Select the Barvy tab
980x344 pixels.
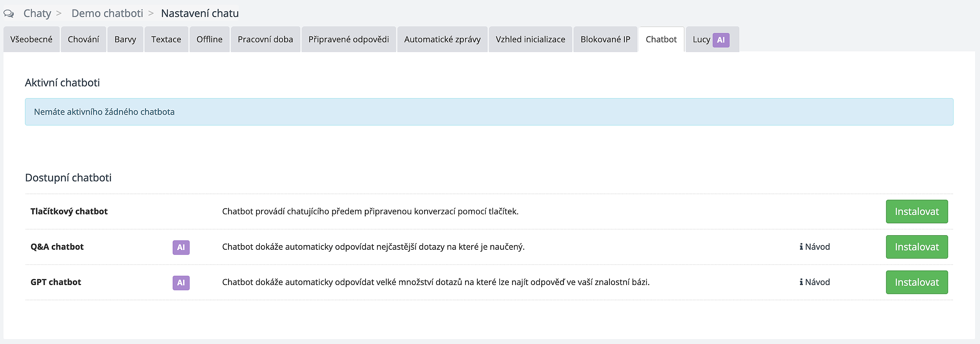click(x=125, y=39)
